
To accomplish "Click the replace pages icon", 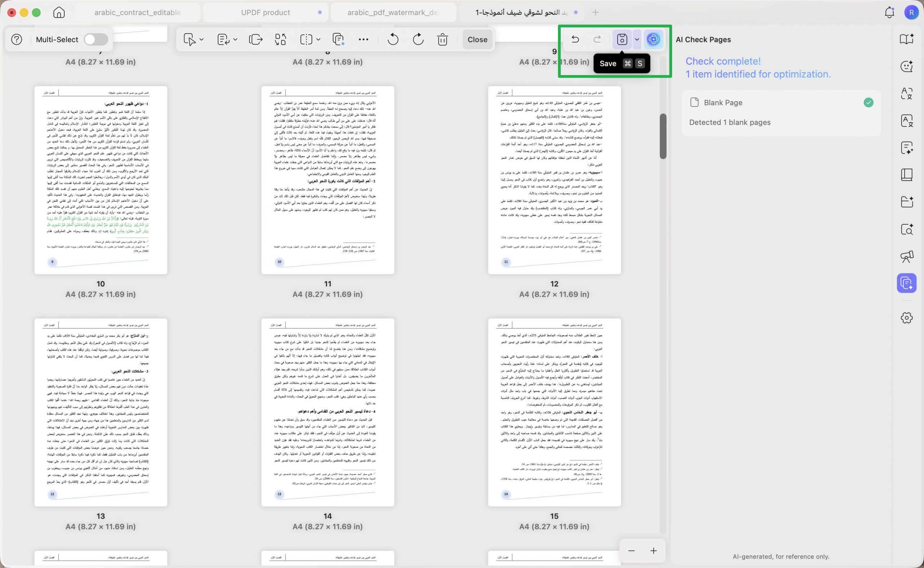I will pos(280,39).
